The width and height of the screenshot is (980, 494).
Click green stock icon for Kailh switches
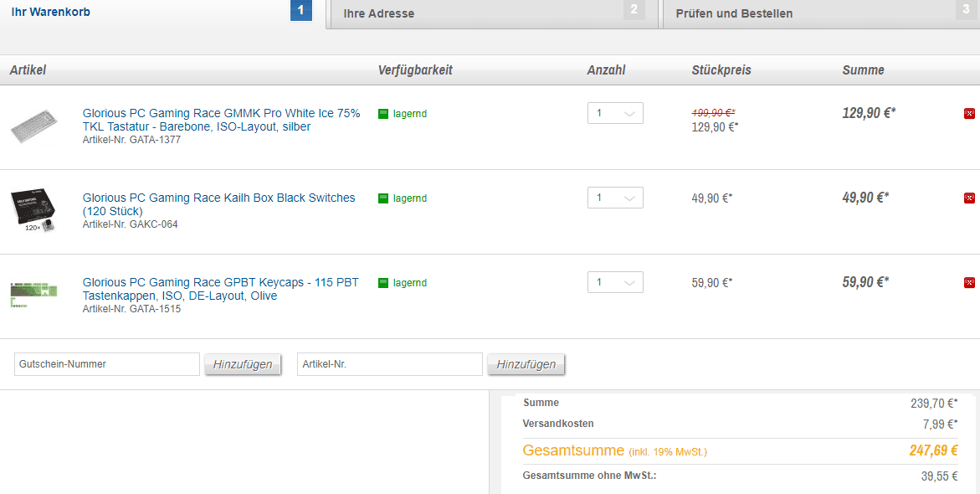click(x=383, y=198)
